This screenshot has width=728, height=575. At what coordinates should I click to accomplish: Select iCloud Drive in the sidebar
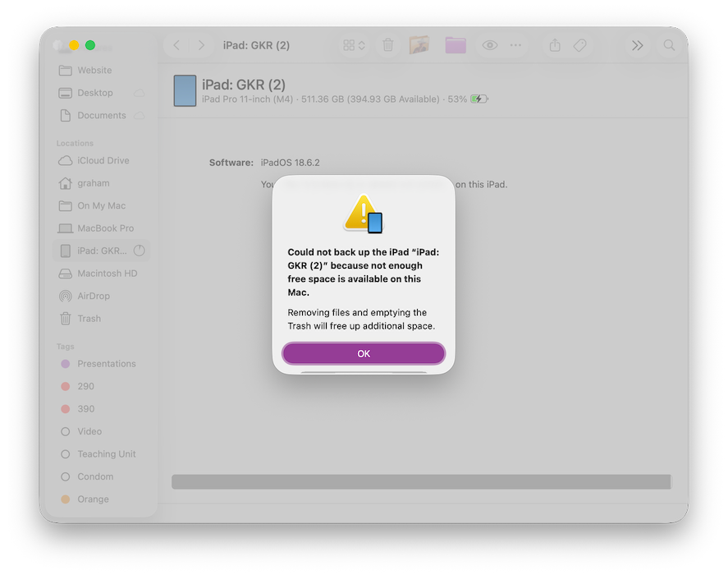tap(103, 160)
